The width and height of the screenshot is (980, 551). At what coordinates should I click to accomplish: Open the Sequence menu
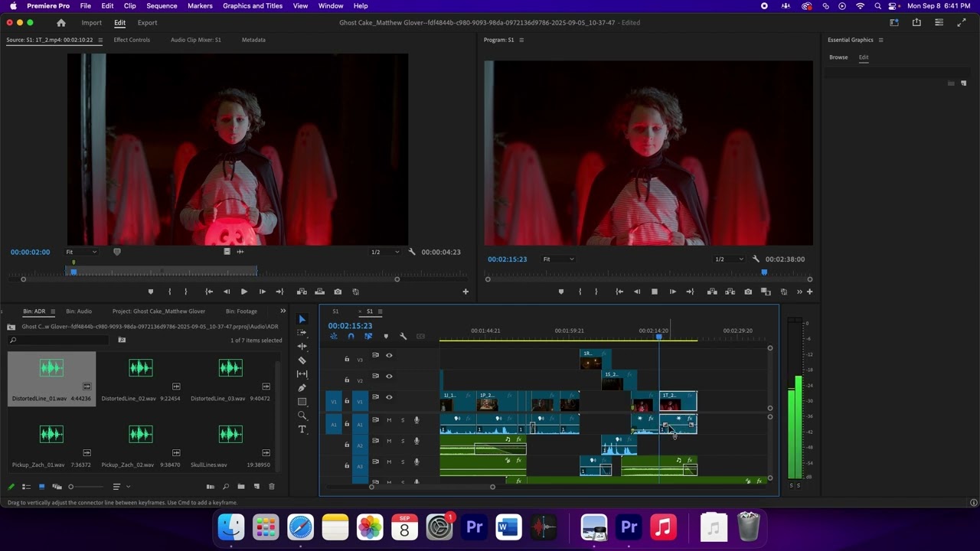pyautogui.click(x=162, y=6)
